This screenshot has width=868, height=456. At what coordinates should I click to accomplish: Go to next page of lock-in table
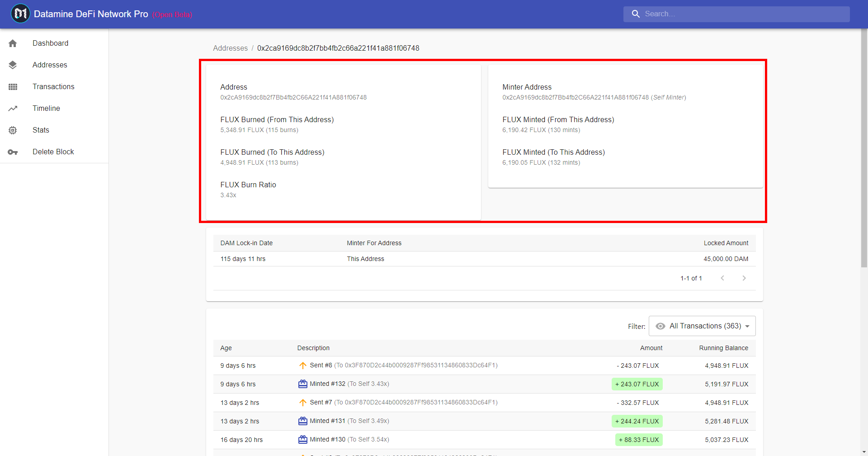tap(744, 278)
